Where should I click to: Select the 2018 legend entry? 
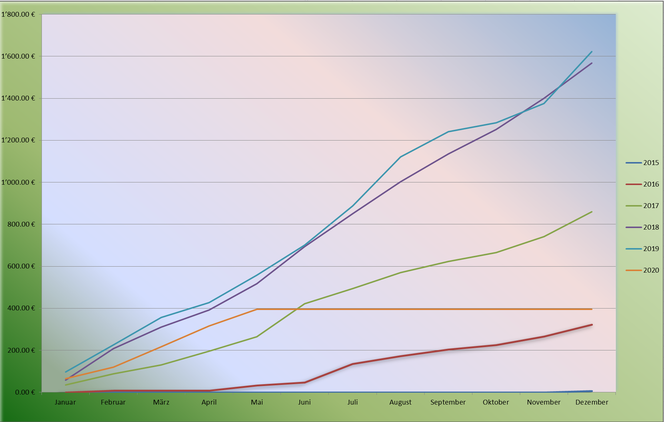pos(642,227)
